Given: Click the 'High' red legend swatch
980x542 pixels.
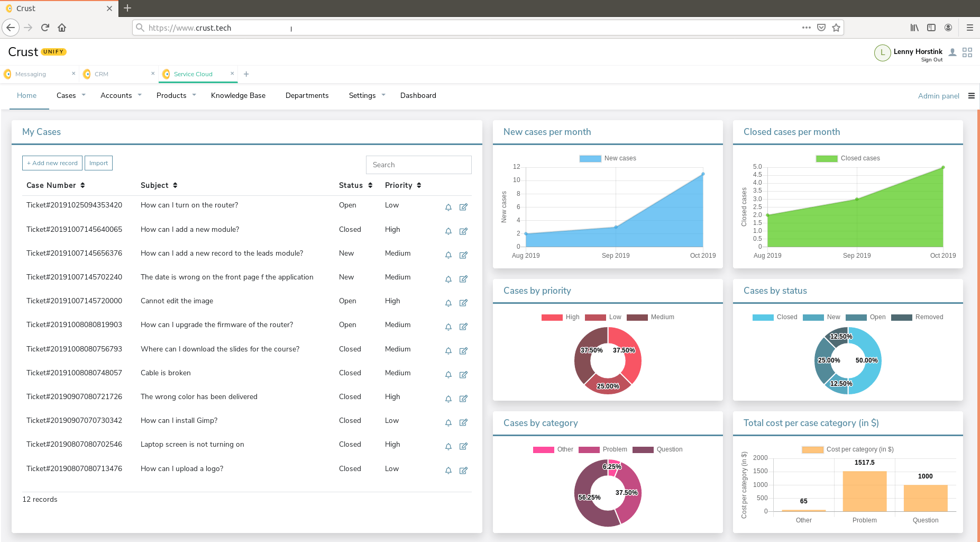Looking at the screenshot, I should pyautogui.click(x=552, y=317).
